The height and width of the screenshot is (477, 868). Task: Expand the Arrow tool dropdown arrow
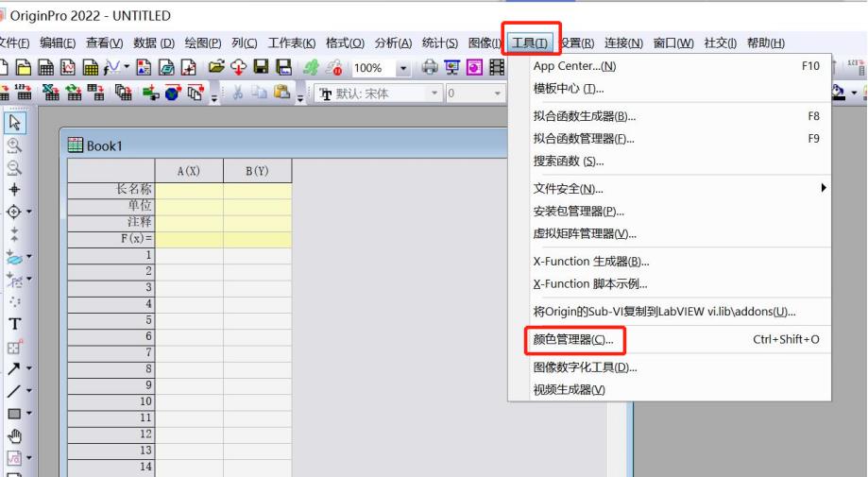coord(28,368)
